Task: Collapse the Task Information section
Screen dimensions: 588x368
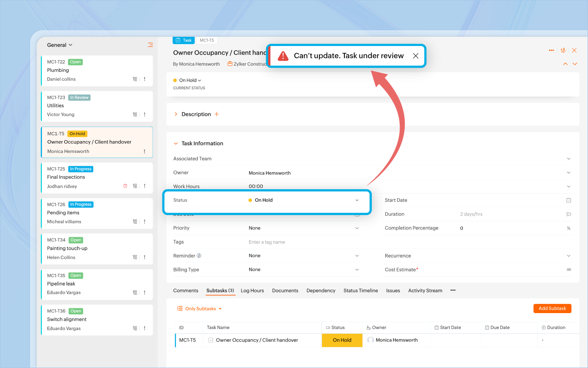Action: pyautogui.click(x=176, y=144)
